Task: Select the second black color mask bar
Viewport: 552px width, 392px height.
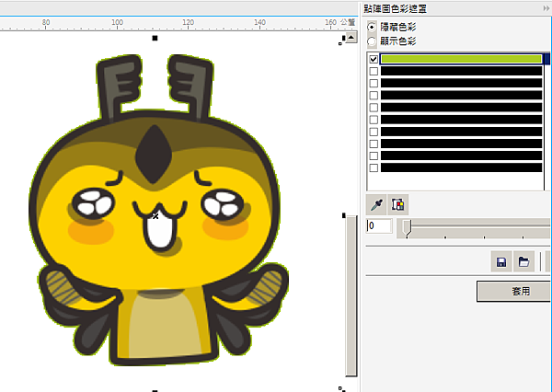Action: (x=460, y=71)
